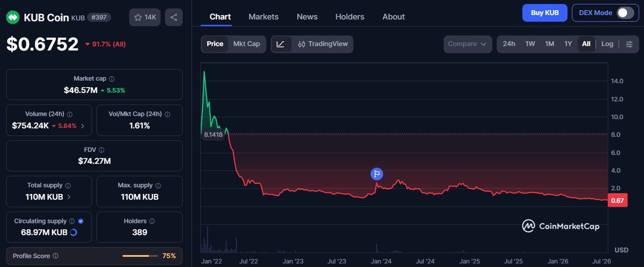Select the 1Y time range
The height and width of the screenshot is (267, 644).
click(x=568, y=44)
